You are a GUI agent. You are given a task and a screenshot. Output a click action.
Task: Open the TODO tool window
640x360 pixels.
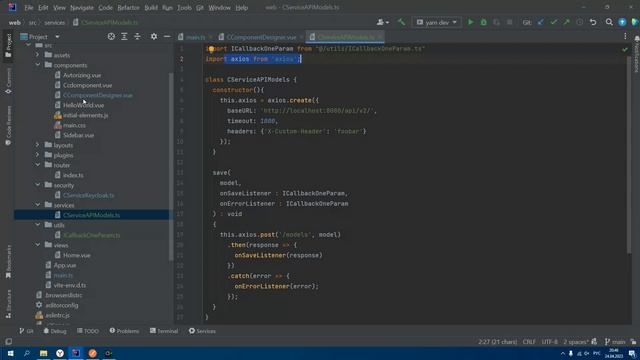88,331
